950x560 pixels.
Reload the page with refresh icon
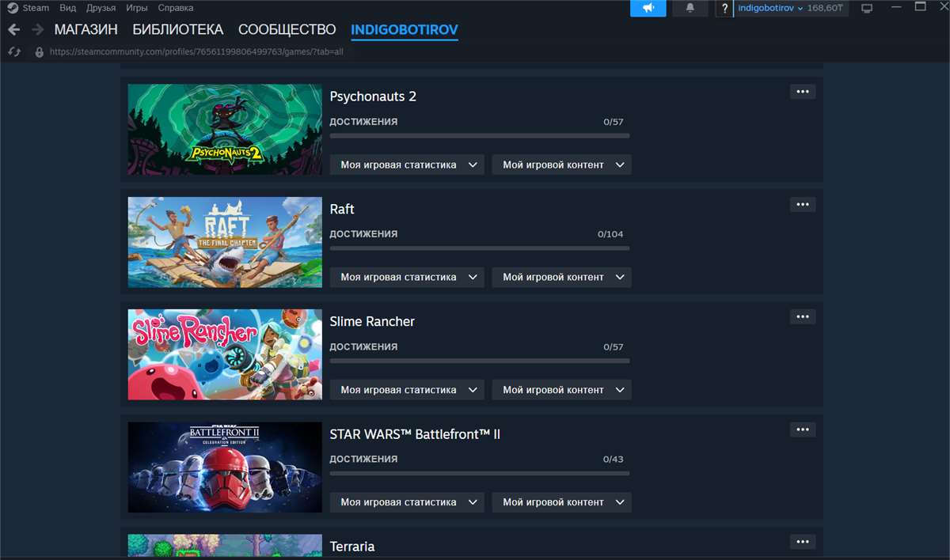coord(13,51)
